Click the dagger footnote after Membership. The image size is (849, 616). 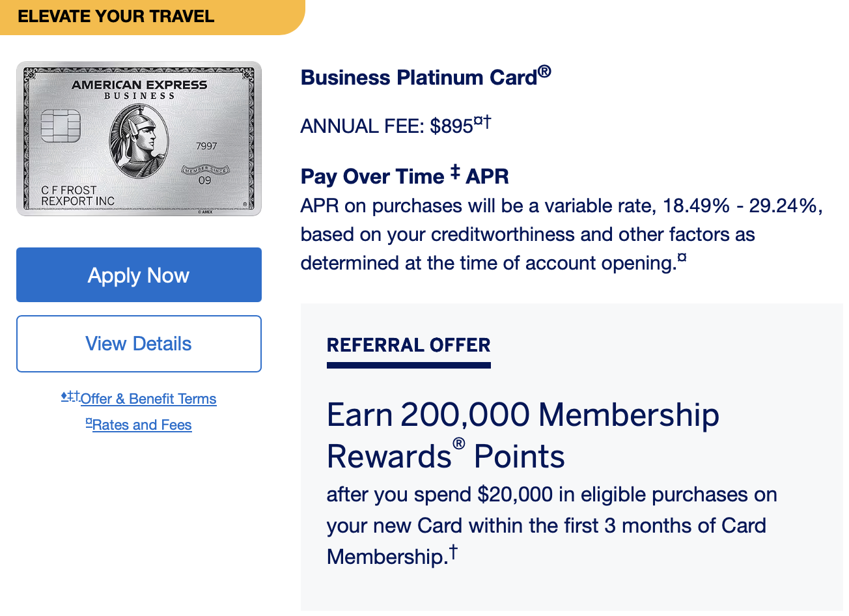[453, 553]
